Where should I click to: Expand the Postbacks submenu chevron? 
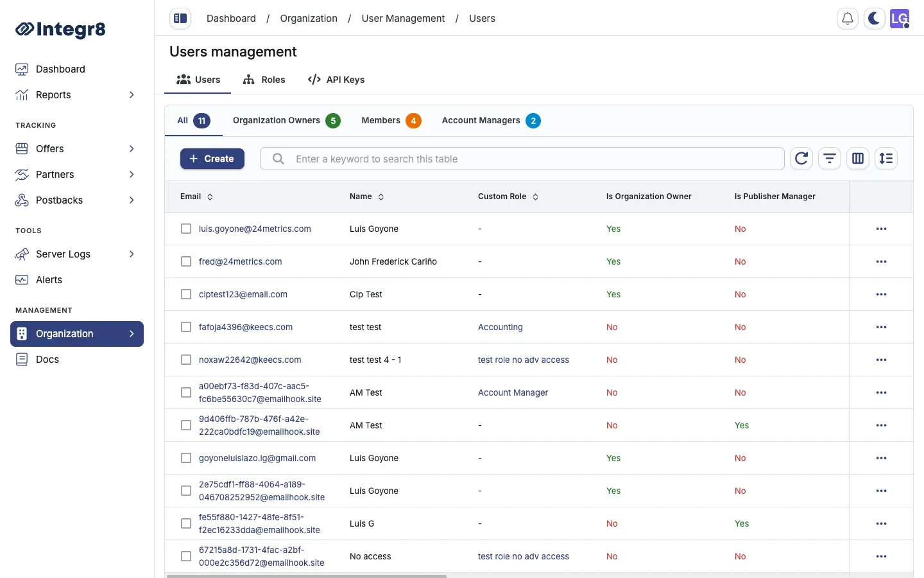tap(132, 200)
